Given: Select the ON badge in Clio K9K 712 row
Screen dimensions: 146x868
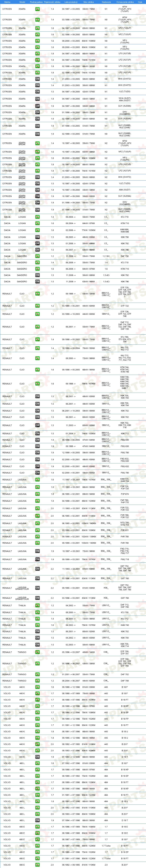Looking at the screenshot, I should [x=37, y=434].
